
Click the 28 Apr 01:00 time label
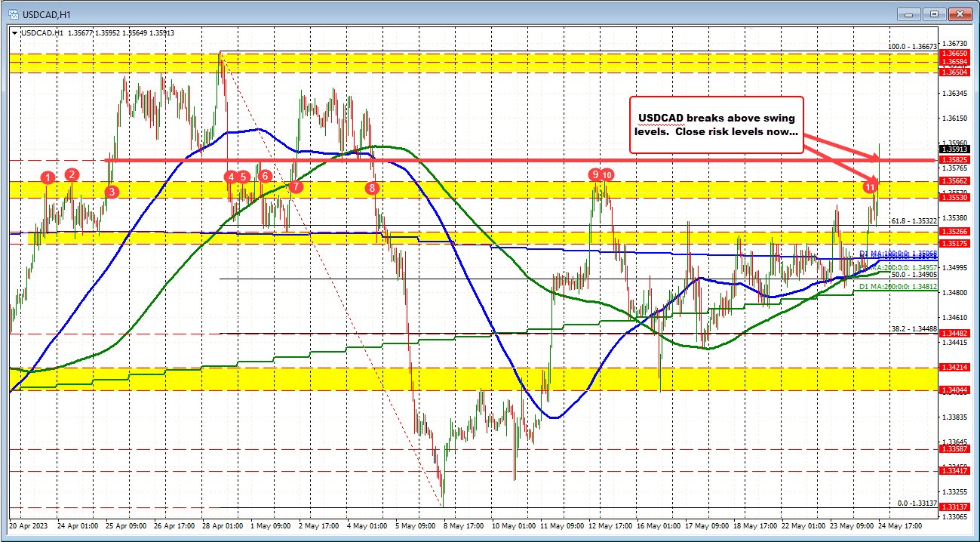(223, 525)
